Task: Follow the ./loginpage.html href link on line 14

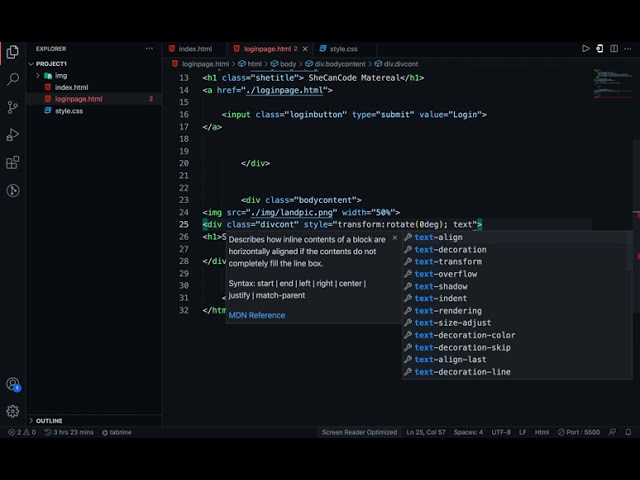Action: click(285, 90)
